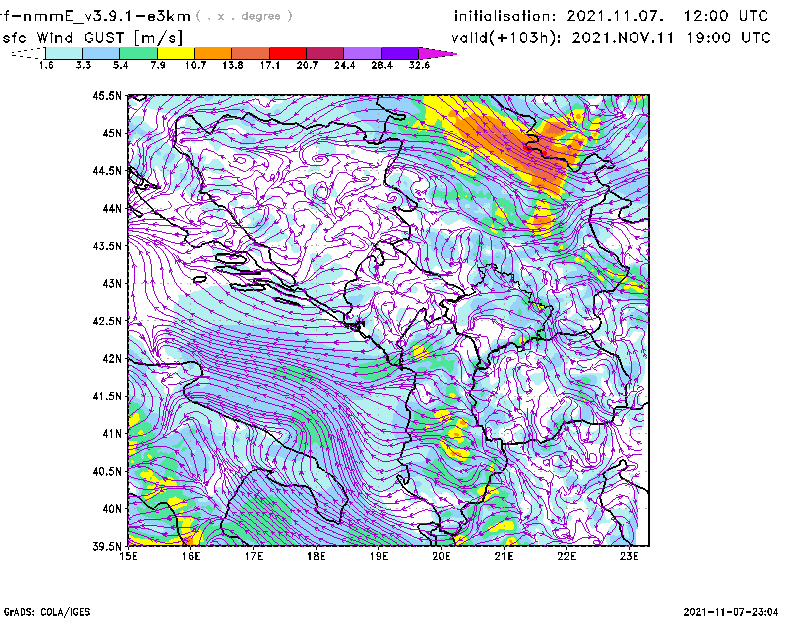800x618 pixels.
Task: Click the '2021-11-07-23:04' timestamp
Action: 731,612
